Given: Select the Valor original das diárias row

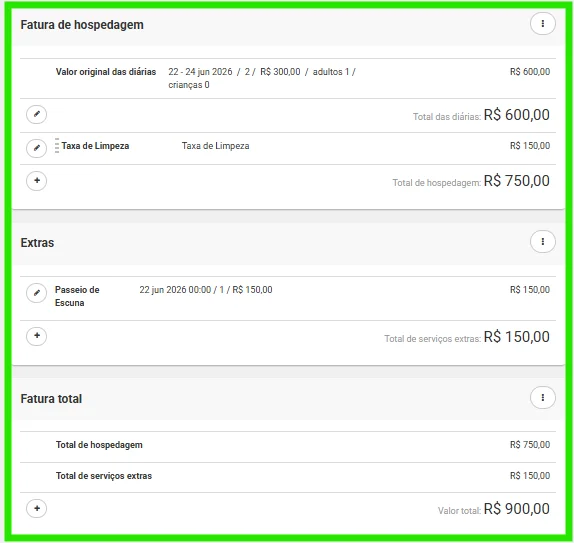Looking at the screenshot, I should coord(288,78).
